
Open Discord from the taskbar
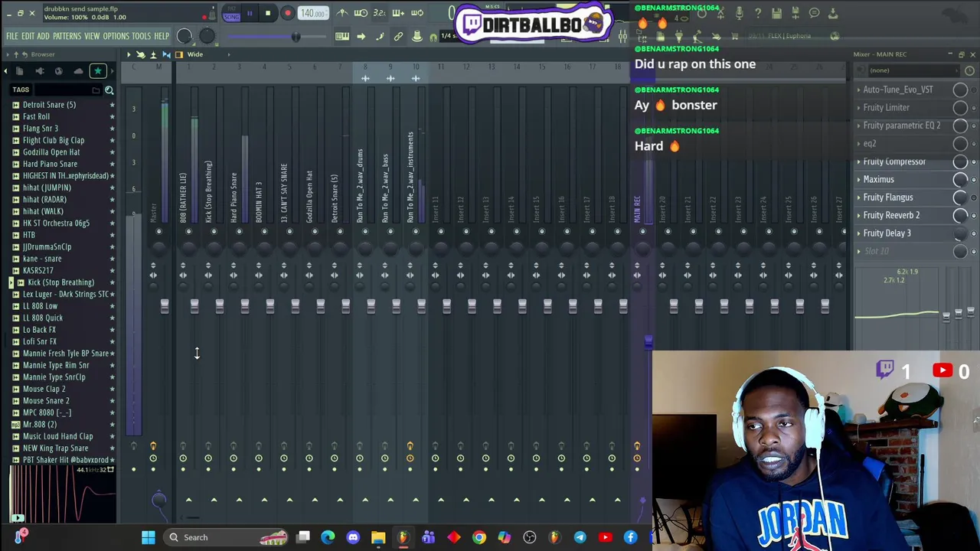(x=353, y=537)
